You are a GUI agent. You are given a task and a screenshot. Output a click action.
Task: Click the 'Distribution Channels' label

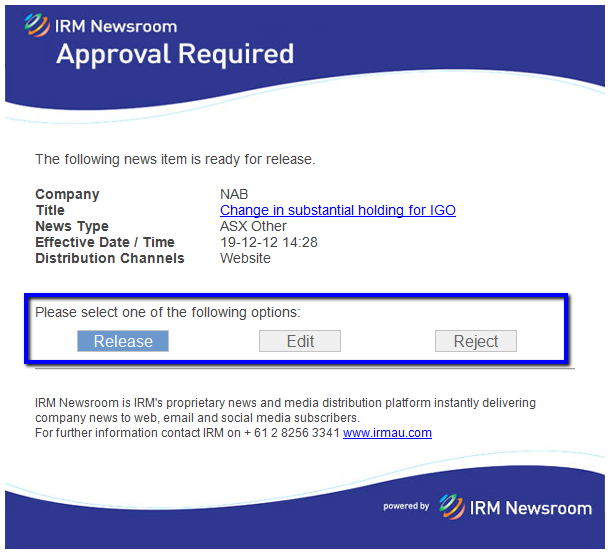110,258
